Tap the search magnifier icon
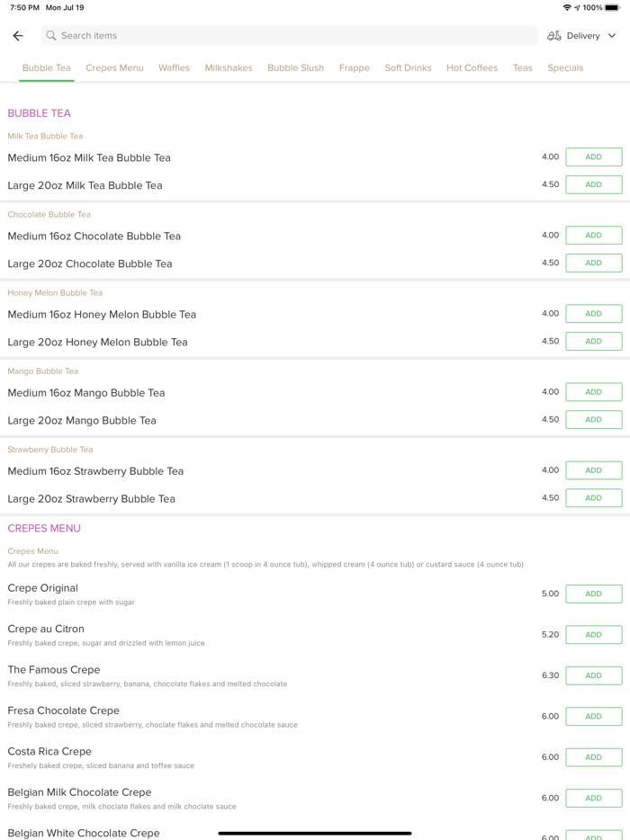The height and width of the screenshot is (840, 630). pyautogui.click(x=51, y=36)
